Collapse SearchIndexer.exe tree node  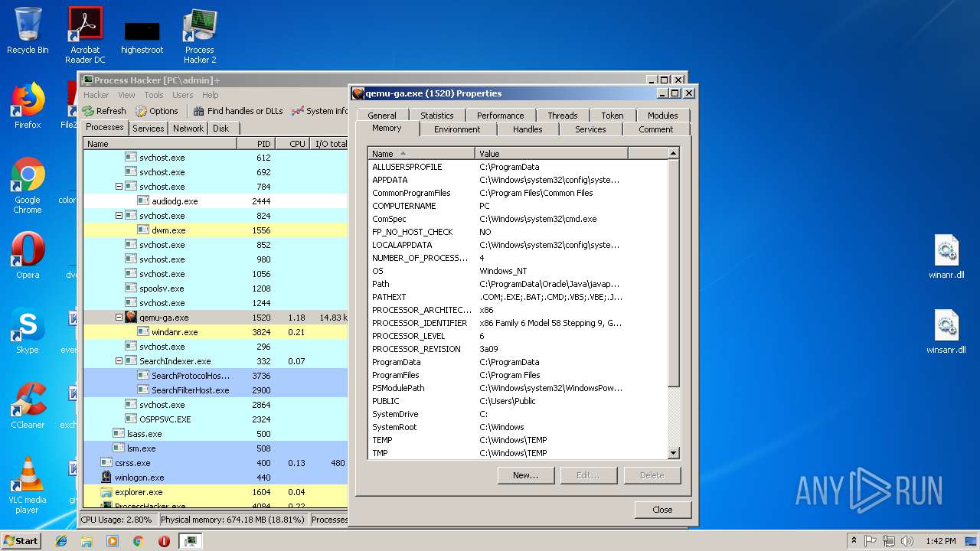tap(119, 361)
